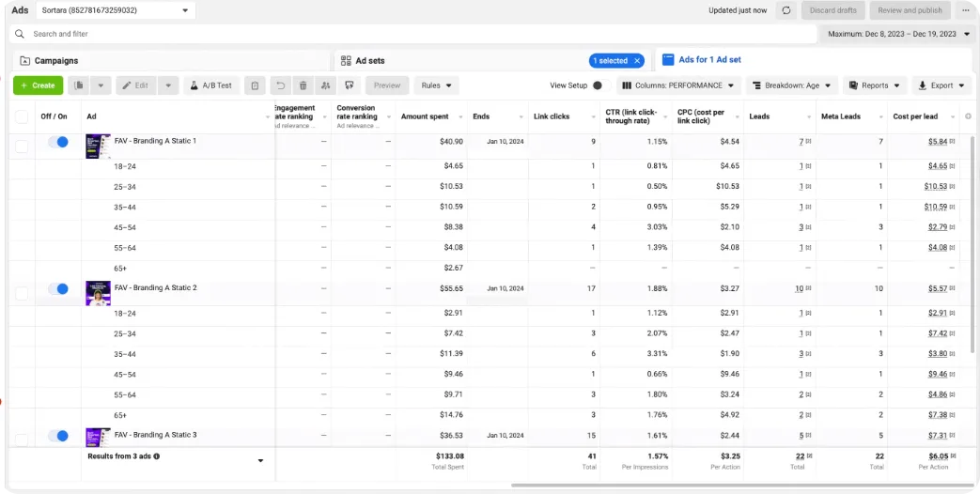Open Breakdown: Age dropdown

791,85
